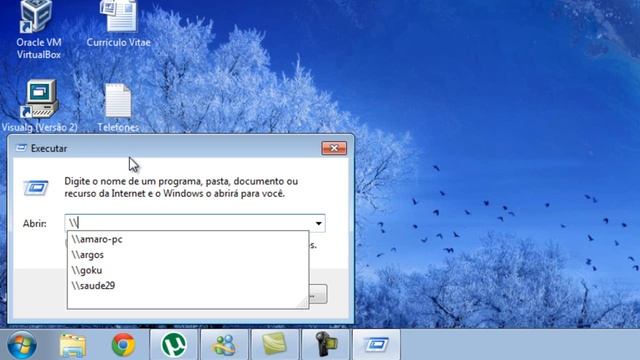Switch to the camcorder recorder taskbar icon
Viewport: 640px width, 360px height.
pos(325,345)
